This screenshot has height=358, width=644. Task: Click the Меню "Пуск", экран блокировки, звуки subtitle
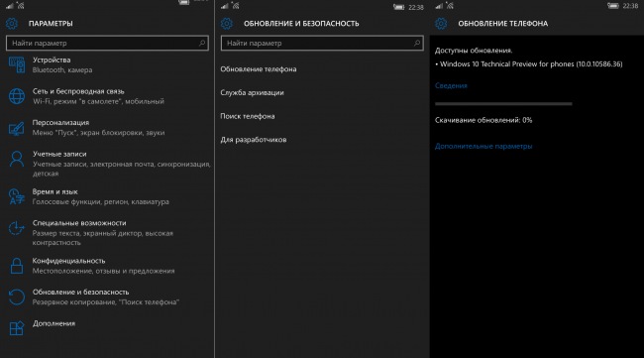click(x=98, y=132)
